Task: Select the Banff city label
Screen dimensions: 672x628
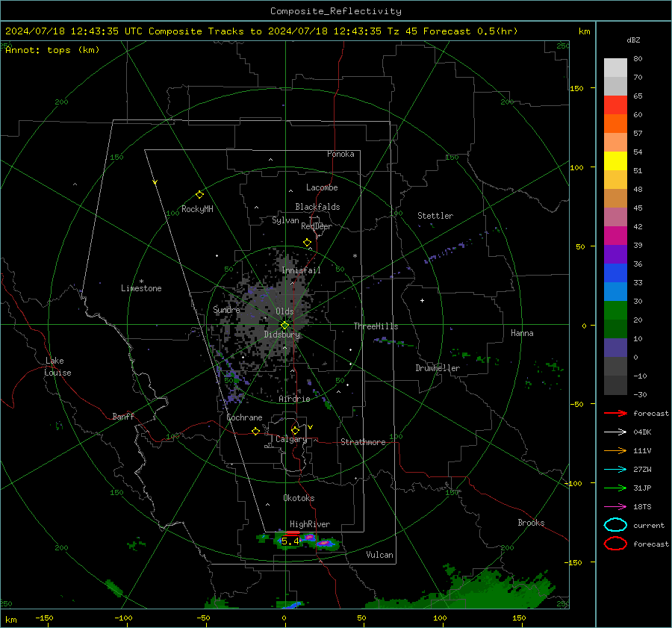Action: (x=123, y=417)
